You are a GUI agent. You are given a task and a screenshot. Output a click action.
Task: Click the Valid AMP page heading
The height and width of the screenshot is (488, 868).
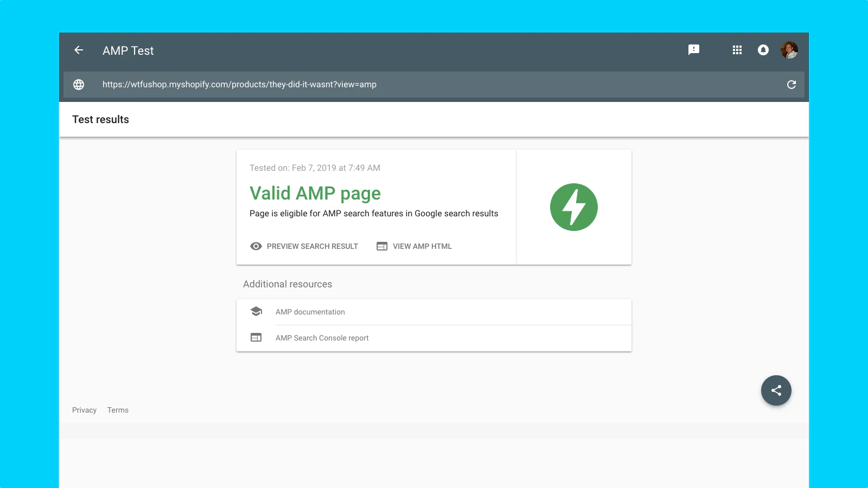point(315,194)
